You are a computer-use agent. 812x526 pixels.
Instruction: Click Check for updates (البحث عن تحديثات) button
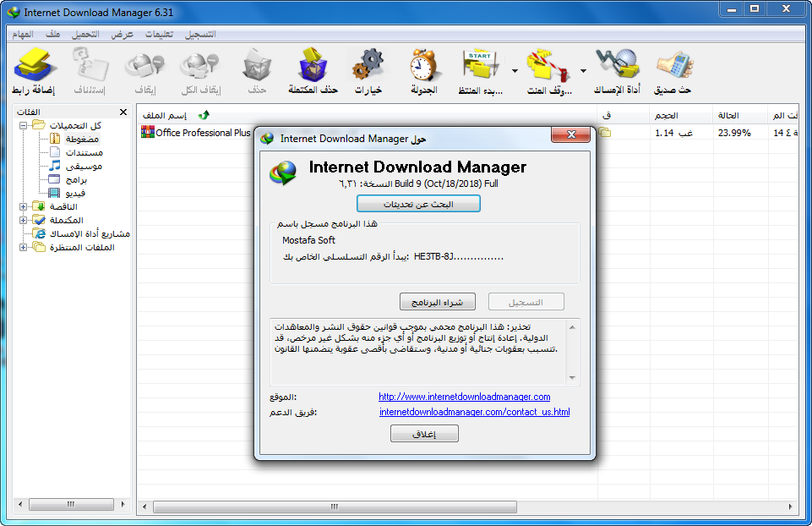(418, 204)
